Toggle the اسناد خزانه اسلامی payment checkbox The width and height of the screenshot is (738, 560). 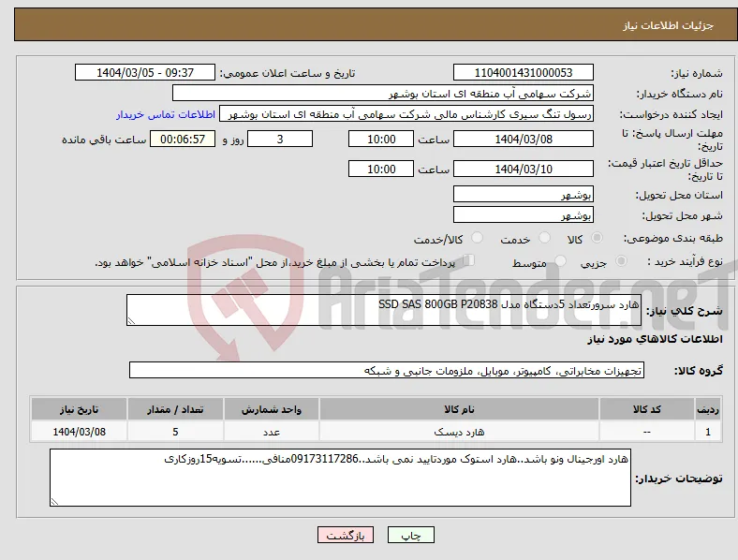[x=468, y=259]
